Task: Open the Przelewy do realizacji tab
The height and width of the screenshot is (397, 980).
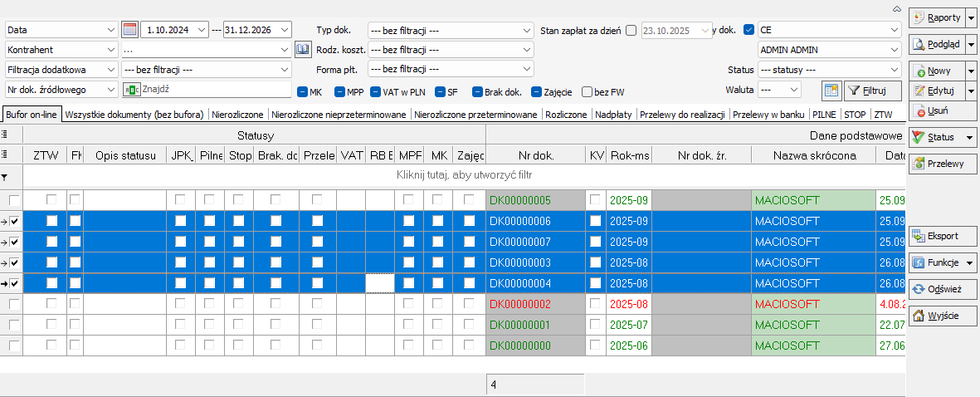Action: click(x=682, y=115)
